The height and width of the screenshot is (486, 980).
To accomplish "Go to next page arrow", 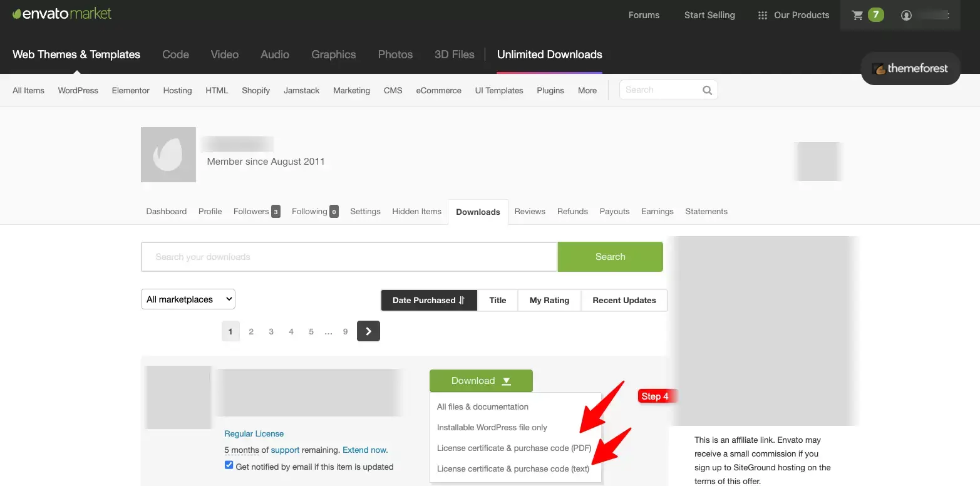I will [368, 331].
